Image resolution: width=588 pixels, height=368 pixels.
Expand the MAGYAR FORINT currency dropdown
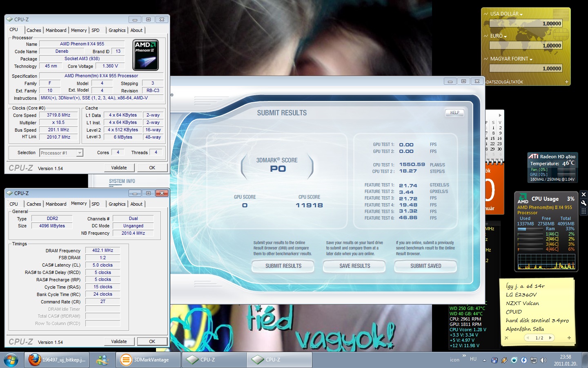pos(531,60)
